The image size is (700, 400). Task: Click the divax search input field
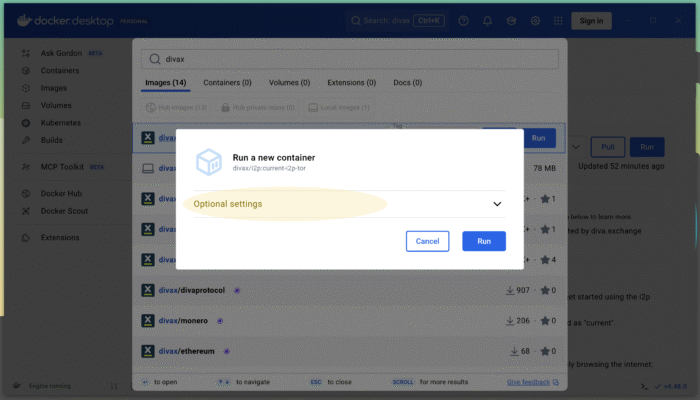coord(350,59)
